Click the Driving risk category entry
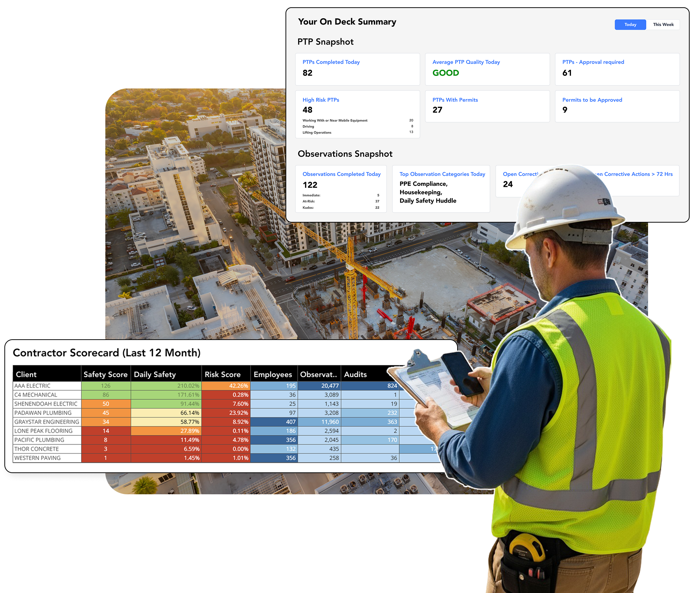700x593 pixels. pos(308,126)
